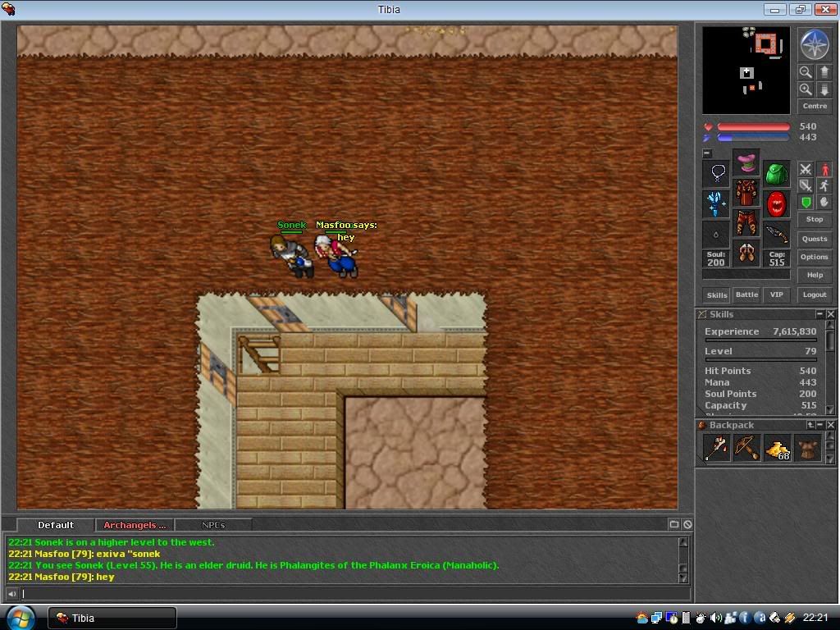Move minimap one floor up
The height and width of the screenshot is (630, 840).
tap(824, 72)
